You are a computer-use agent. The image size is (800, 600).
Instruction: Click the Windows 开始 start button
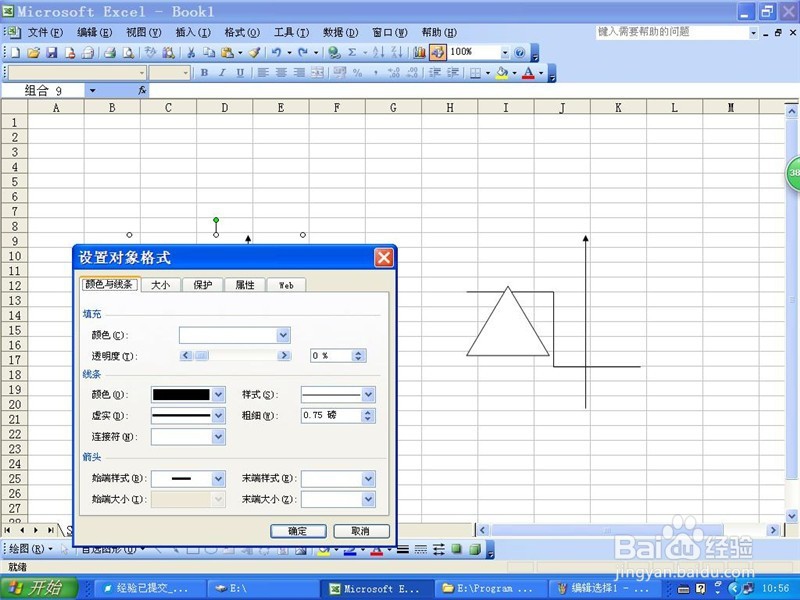[39, 588]
